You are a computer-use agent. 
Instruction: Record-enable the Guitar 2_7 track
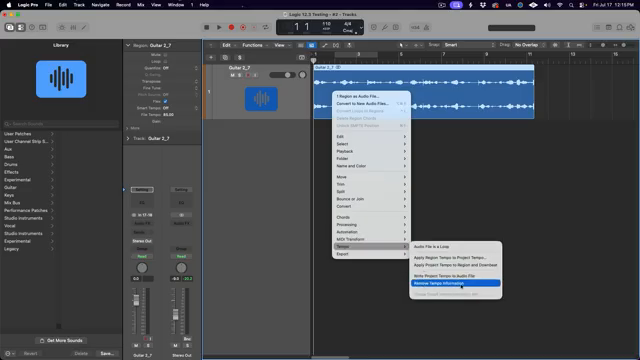click(247, 75)
